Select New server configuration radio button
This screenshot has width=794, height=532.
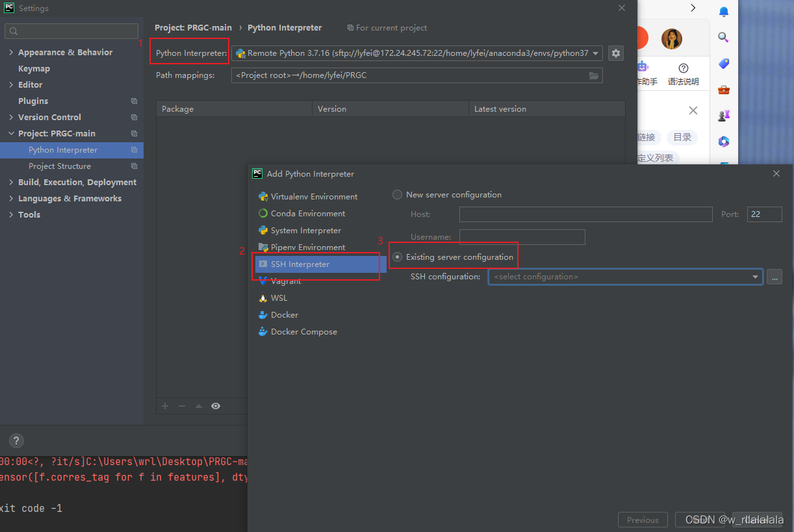pos(397,194)
